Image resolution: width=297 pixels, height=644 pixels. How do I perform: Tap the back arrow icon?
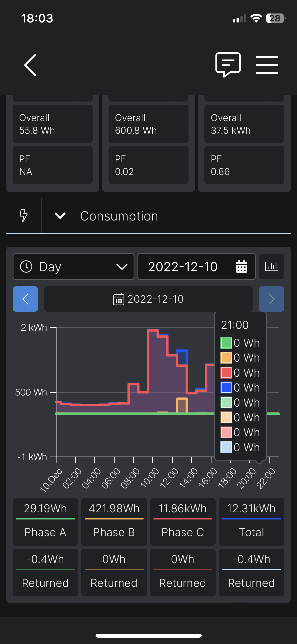30,65
